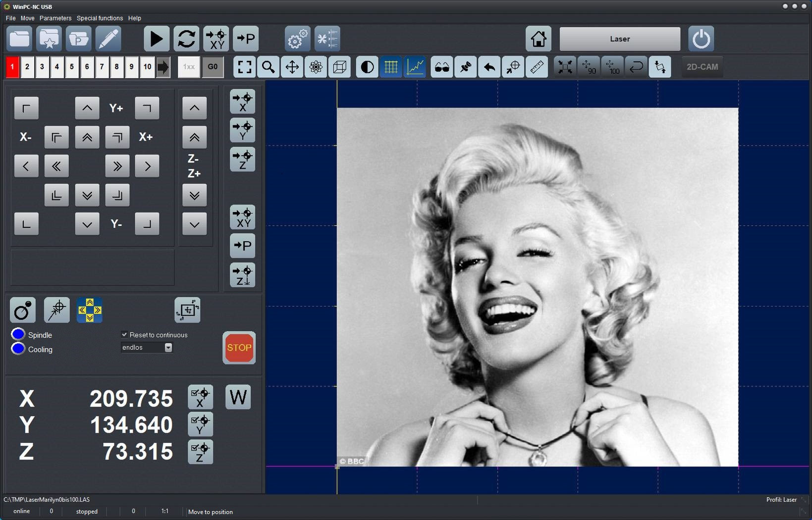Click the frame outline job icon
The width and height of the screenshot is (812, 520).
187,310
